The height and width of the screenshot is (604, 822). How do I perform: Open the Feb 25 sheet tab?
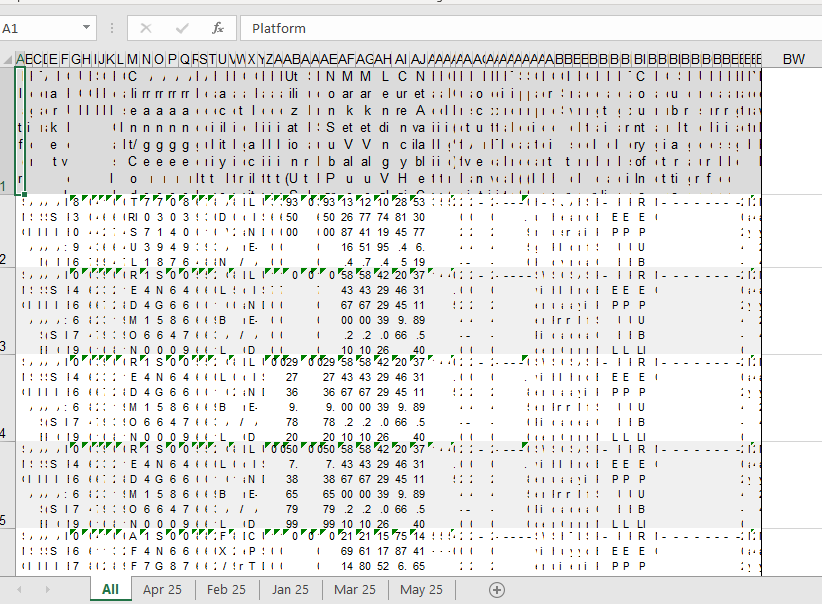tap(226, 590)
